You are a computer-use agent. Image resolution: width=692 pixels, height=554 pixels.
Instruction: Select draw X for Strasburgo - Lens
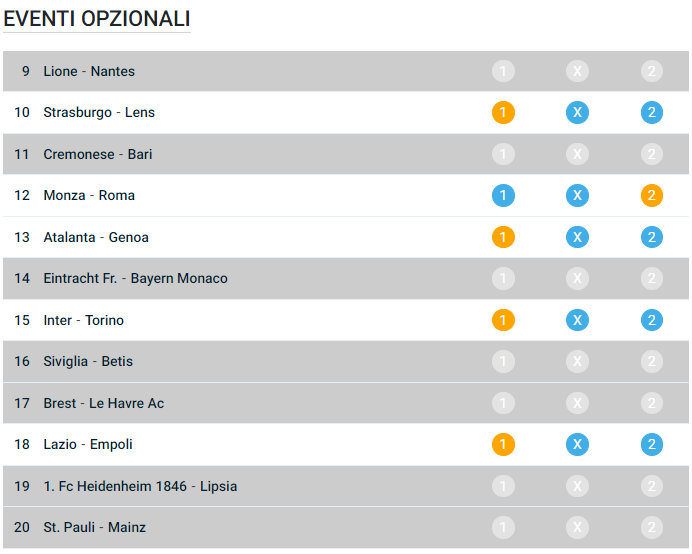click(577, 113)
